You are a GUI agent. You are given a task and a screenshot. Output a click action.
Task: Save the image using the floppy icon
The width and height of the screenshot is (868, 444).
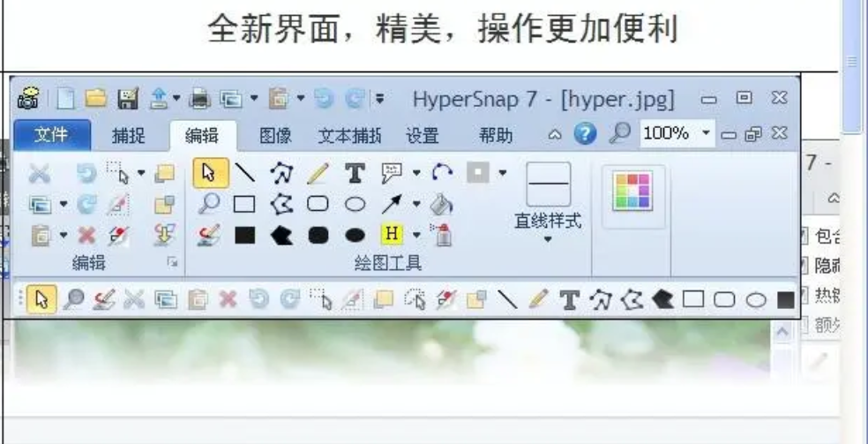pos(129,99)
